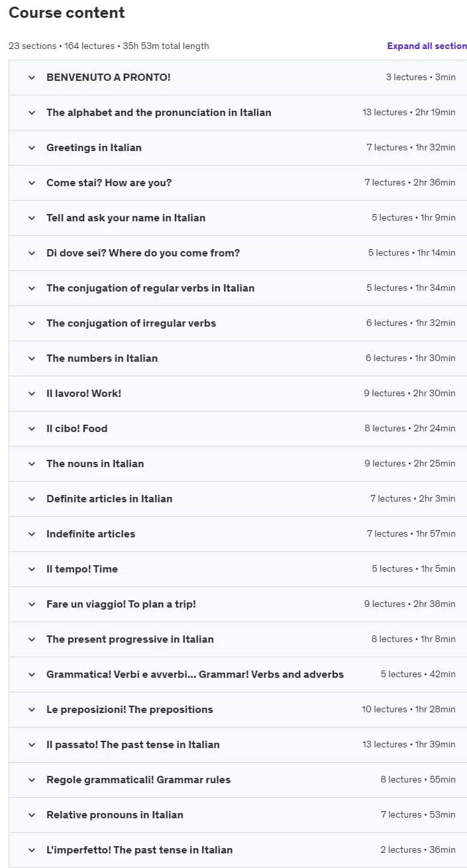Viewport: 467px width, 868px height.
Task: Expand chevron for Le preposizioni! The prepositions
Action: [31, 710]
